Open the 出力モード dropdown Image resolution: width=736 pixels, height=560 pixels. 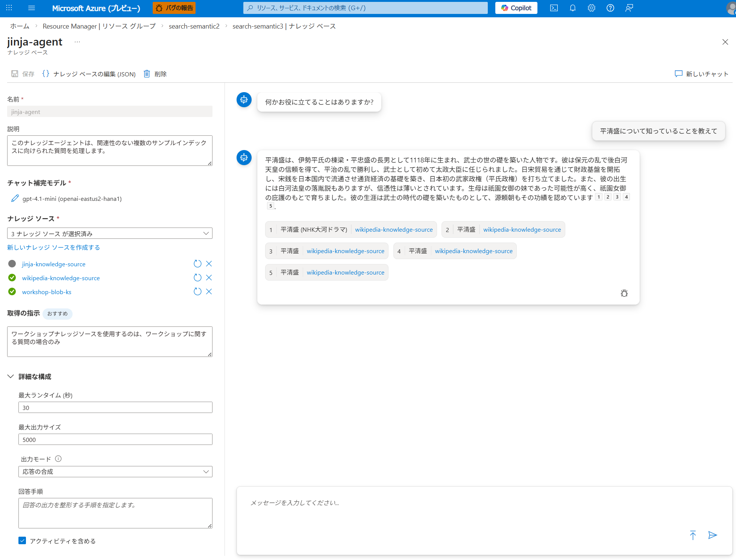pos(115,472)
